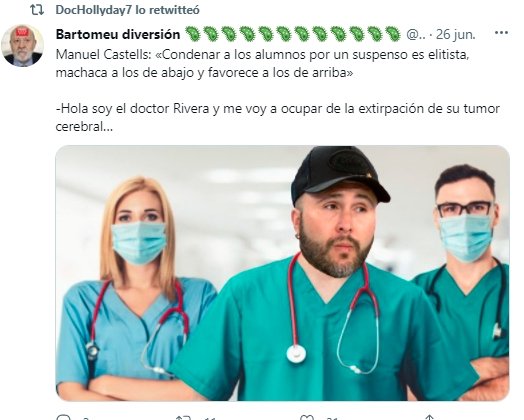Click the green microbe emojis after the name
Viewport: 524px width, 420px height.
(x=293, y=34)
